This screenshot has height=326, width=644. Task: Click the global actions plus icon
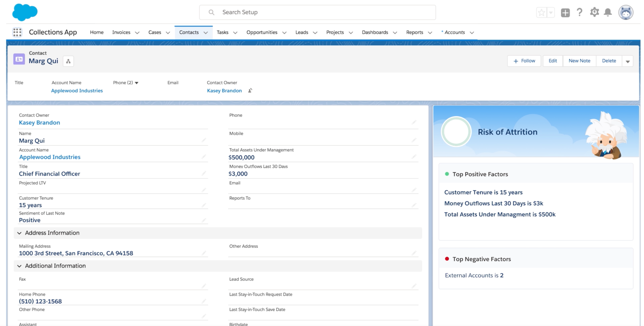[565, 13]
